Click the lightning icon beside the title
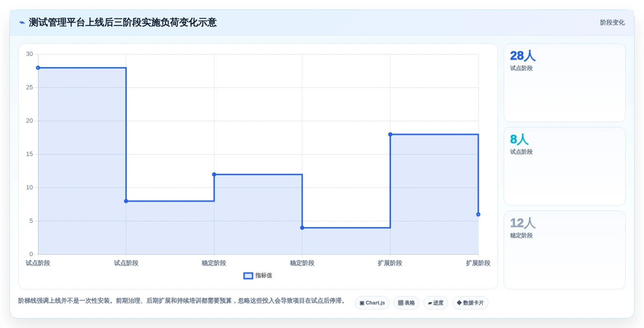 click(22, 23)
